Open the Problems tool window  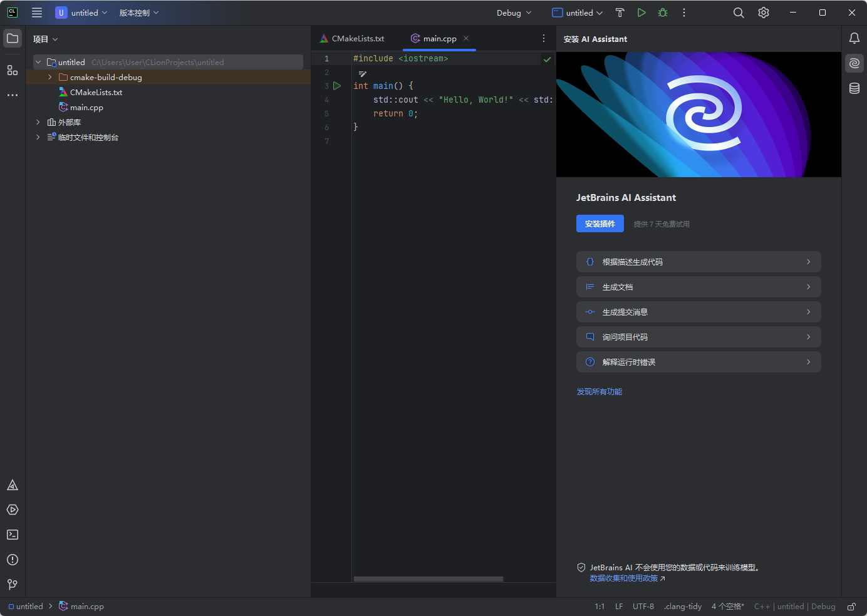13,560
